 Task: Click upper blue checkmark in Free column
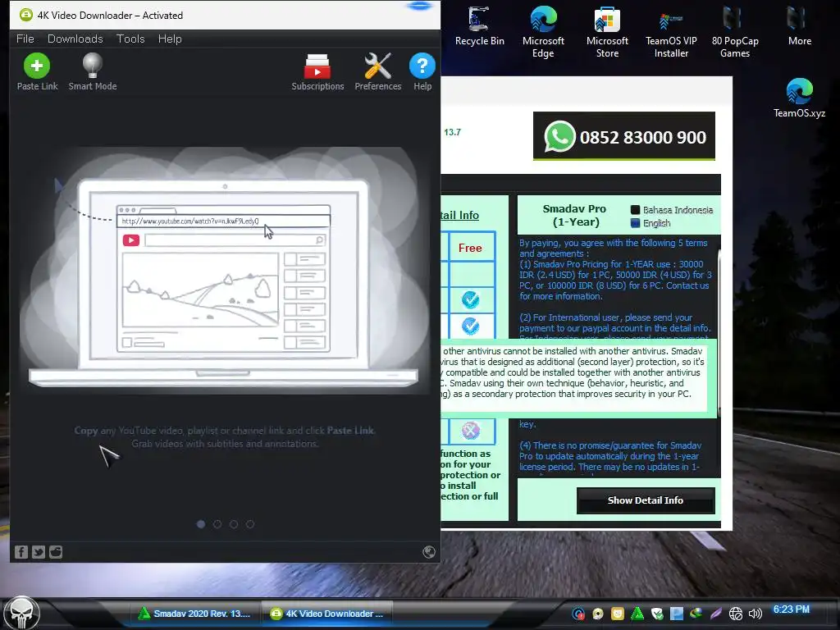(470, 299)
